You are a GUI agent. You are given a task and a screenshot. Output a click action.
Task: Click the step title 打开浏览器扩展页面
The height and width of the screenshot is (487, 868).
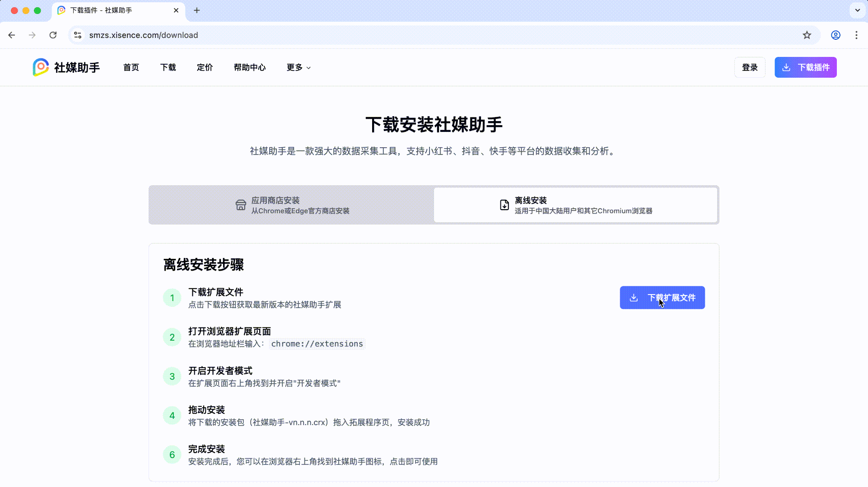229,332
